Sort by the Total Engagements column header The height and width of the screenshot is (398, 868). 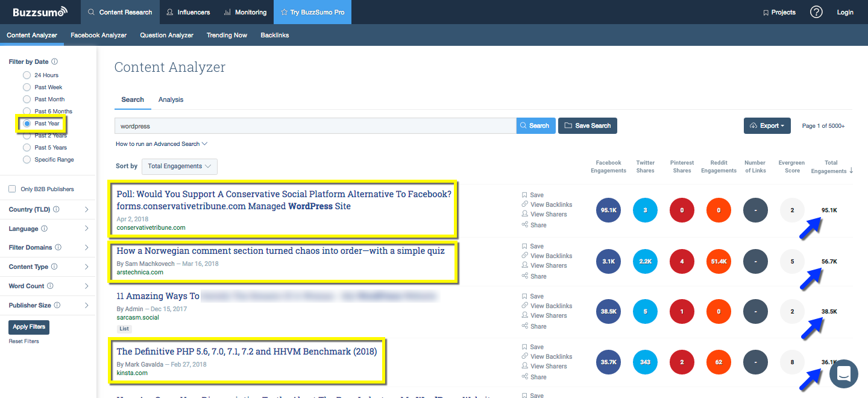[x=832, y=167]
